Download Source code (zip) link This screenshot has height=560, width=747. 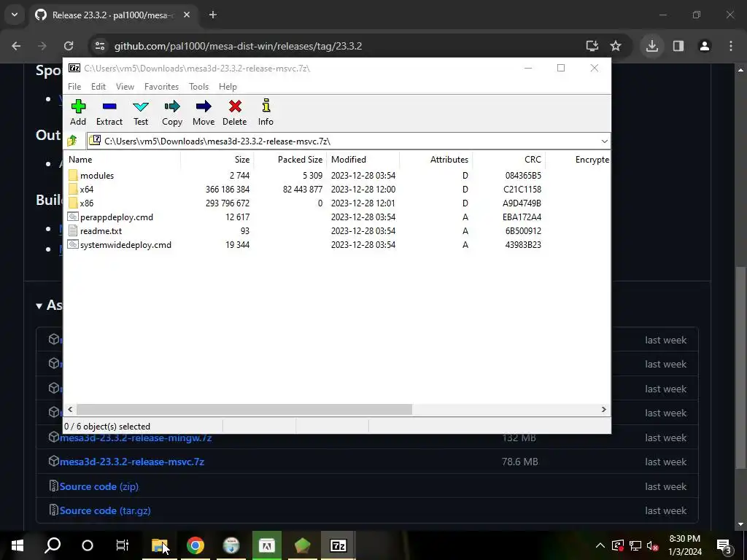(x=99, y=486)
